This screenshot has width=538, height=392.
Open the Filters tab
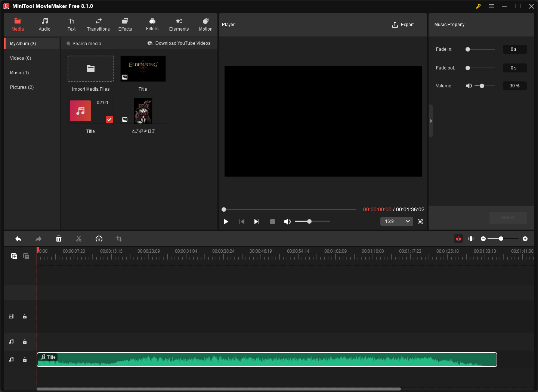coord(152,25)
